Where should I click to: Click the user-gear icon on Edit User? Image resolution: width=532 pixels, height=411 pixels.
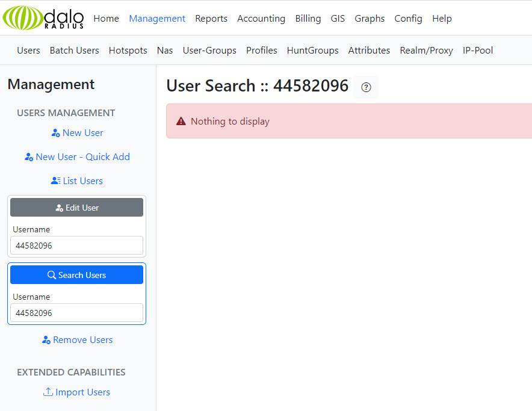(x=60, y=208)
